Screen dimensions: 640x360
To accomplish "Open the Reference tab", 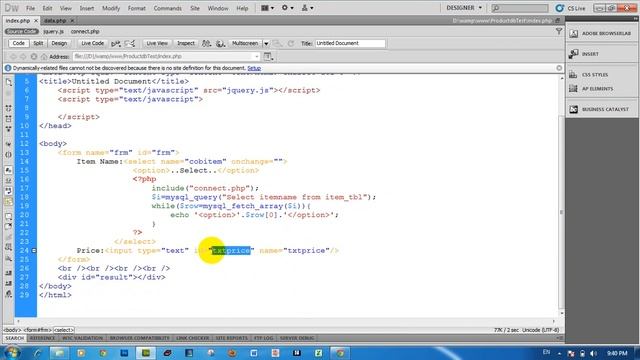I will 42,338.
